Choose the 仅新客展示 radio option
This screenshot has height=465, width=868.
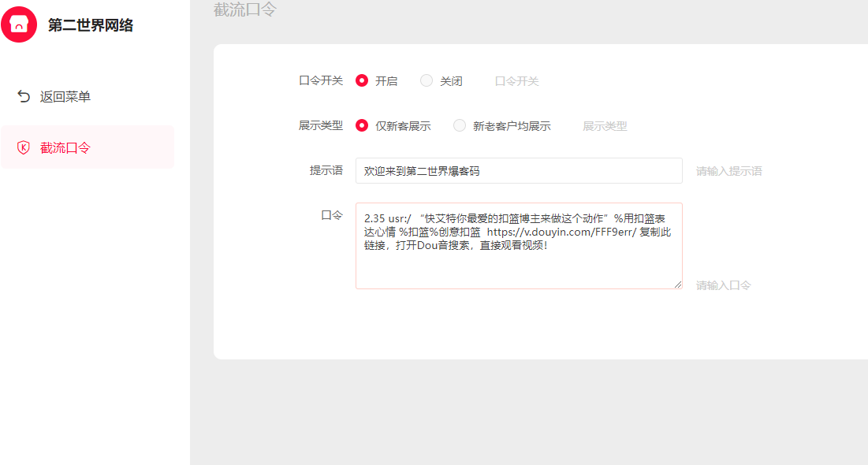pos(362,125)
